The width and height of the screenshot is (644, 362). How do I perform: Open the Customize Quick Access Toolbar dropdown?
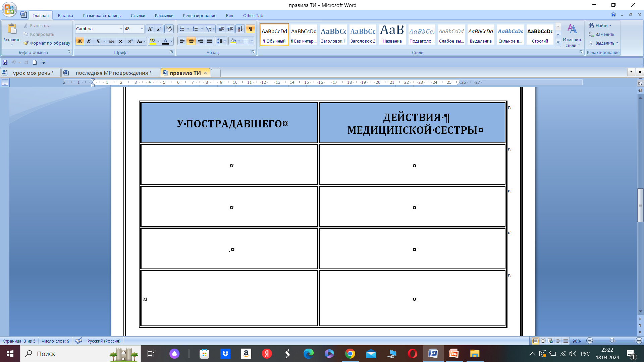pyautogui.click(x=44, y=62)
